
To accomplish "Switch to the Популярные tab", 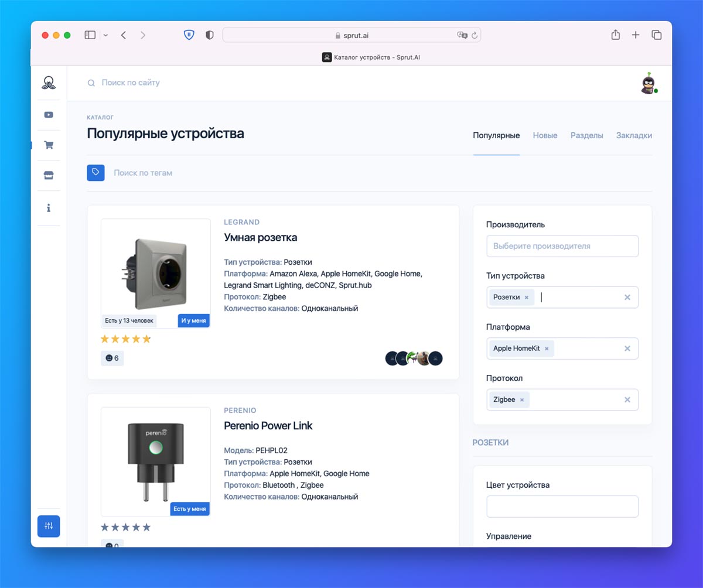I will coord(496,135).
